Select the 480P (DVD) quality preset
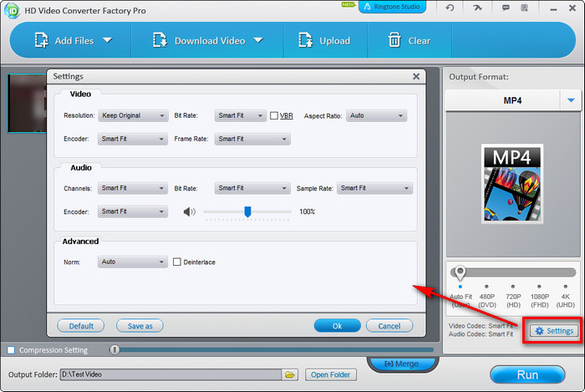 pyautogui.click(x=487, y=297)
